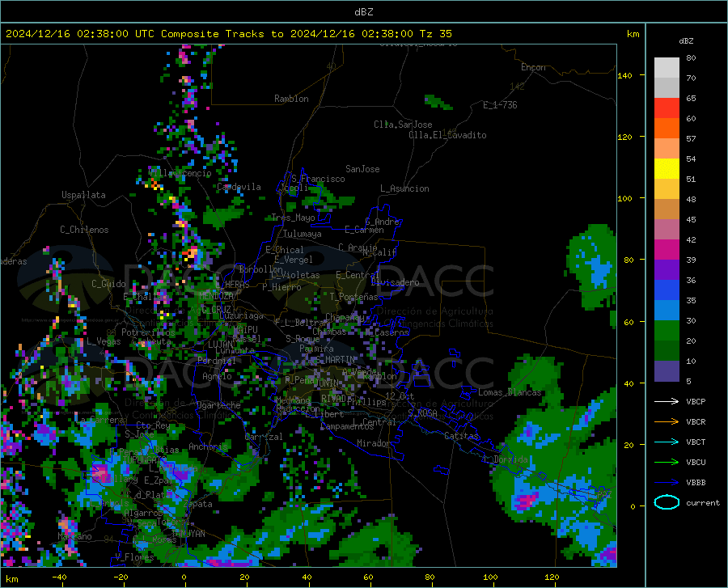Click the 'V_Flores' place label

[x=134, y=557]
